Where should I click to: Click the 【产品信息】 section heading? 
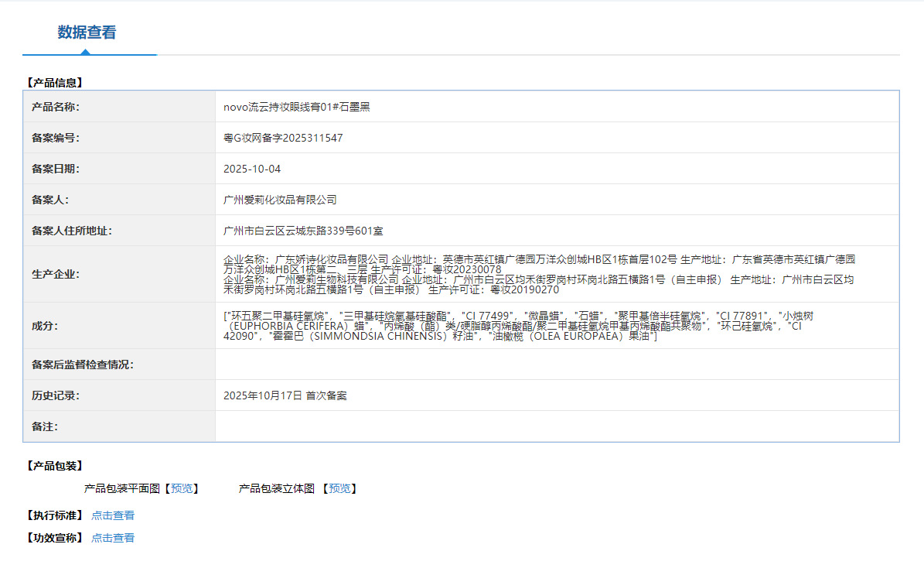54,83
